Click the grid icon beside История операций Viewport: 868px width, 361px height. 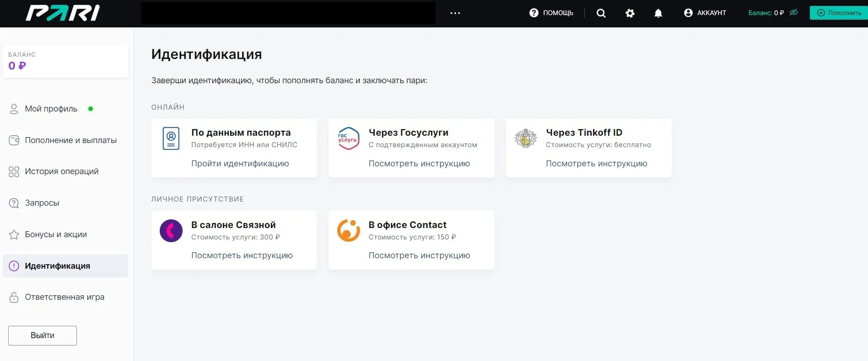pyautogui.click(x=14, y=172)
